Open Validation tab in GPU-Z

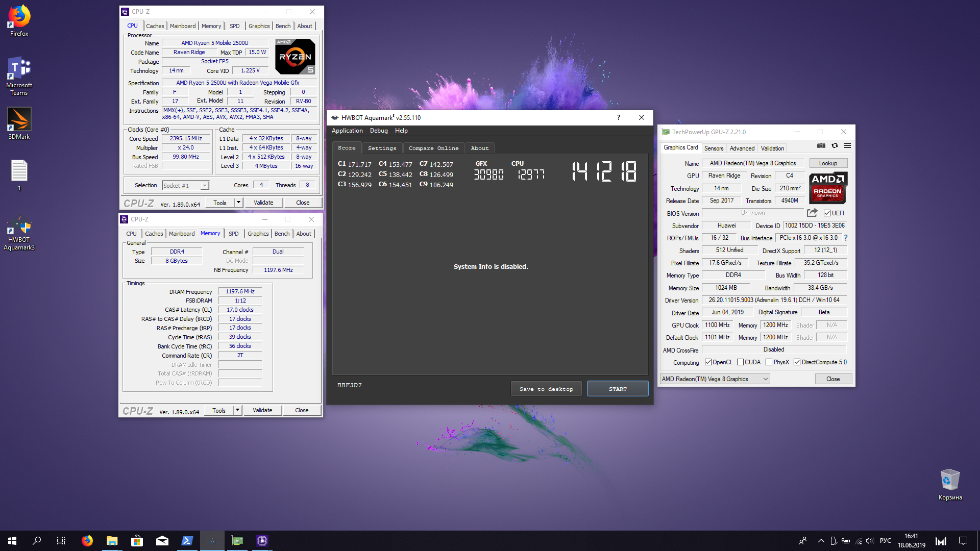coord(772,148)
